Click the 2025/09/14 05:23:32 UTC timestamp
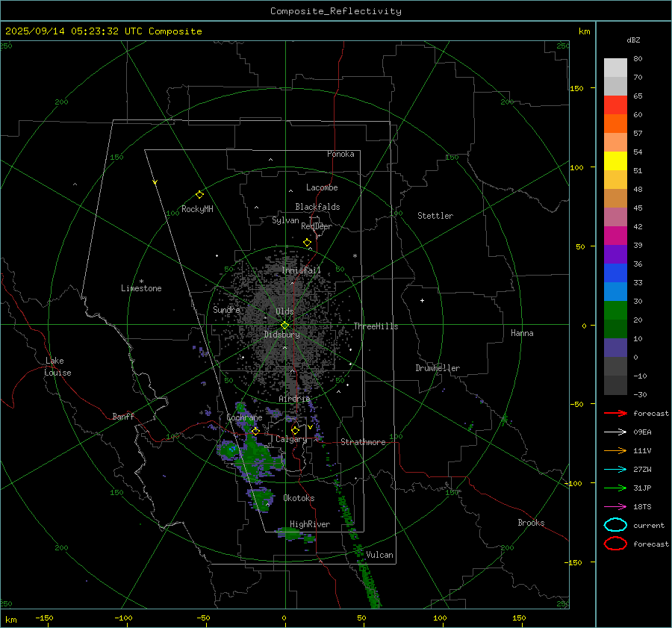Viewport: 672px width, 628px height. click(x=103, y=31)
